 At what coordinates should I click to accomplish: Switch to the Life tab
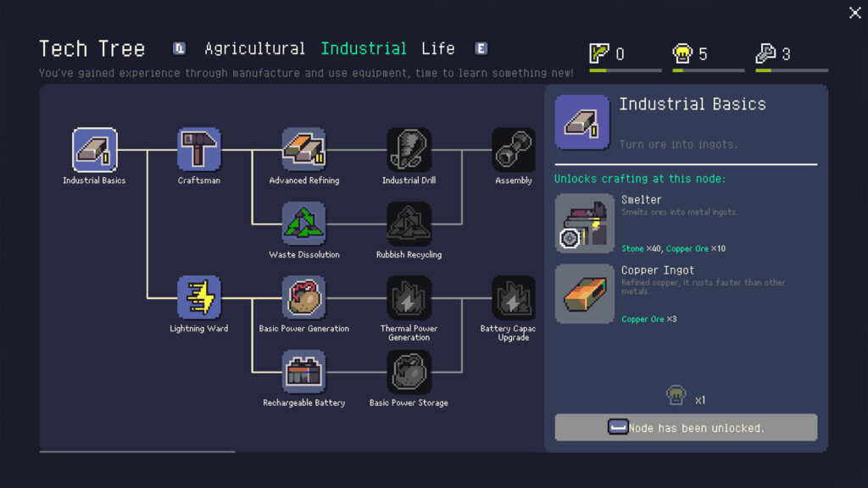437,49
